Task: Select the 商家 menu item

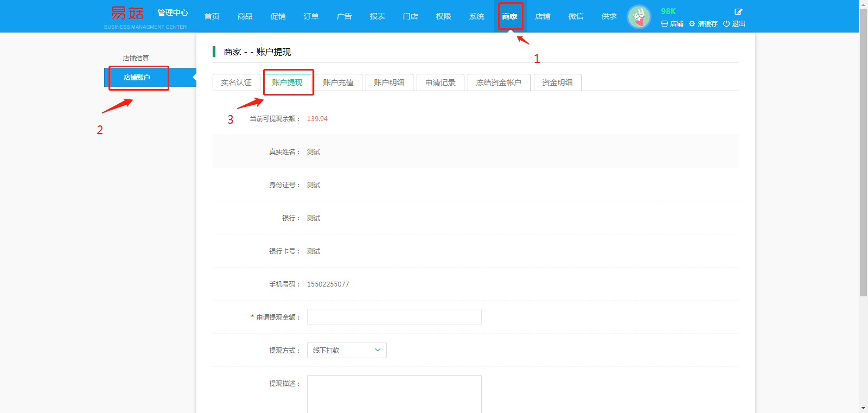Action: coord(510,16)
